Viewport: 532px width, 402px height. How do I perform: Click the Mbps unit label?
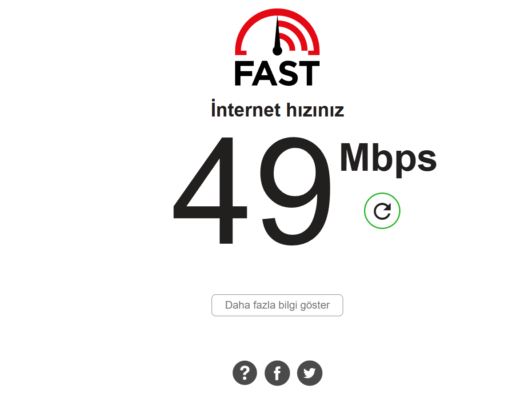coord(388,159)
